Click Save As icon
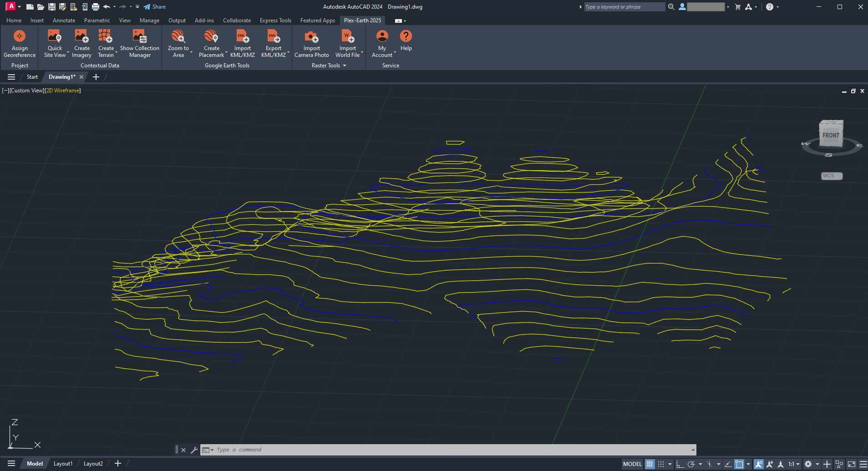 [63, 7]
